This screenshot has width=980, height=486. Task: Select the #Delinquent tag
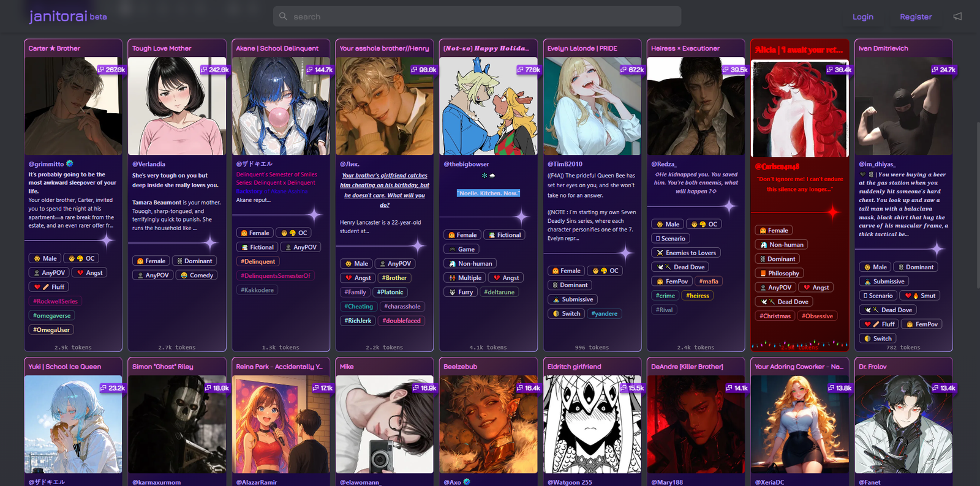tap(258, 261)
